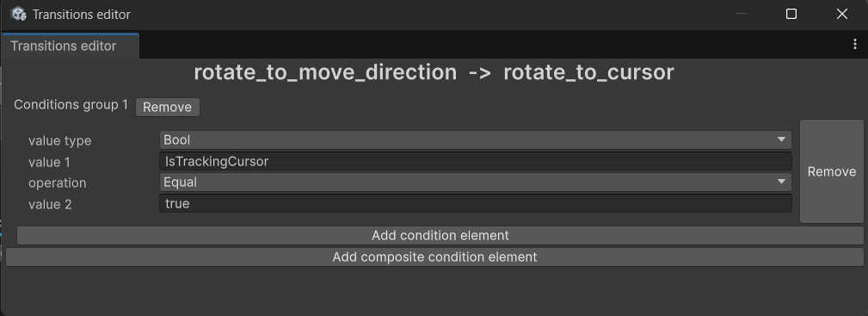The width and height of the screenshot is (868, 316).
Task: Minimize the Transitions editor window
Action: [x=742, y=14]
